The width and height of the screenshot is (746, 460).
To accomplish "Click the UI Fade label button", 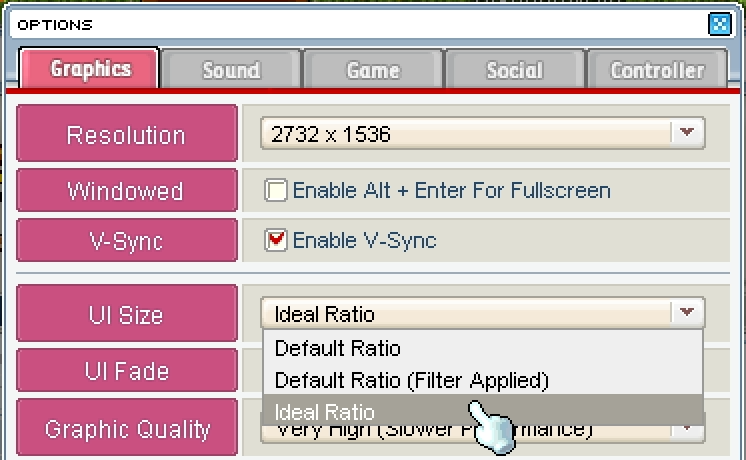I will coord(127,370).
